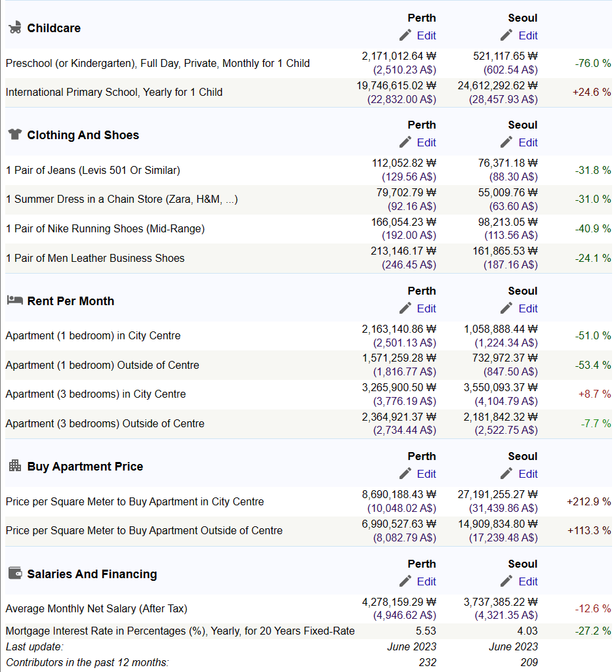This screenshot has width=616, height=672.
Task: Click the -76.0 % preschool difference
Action: coord(593,63)
